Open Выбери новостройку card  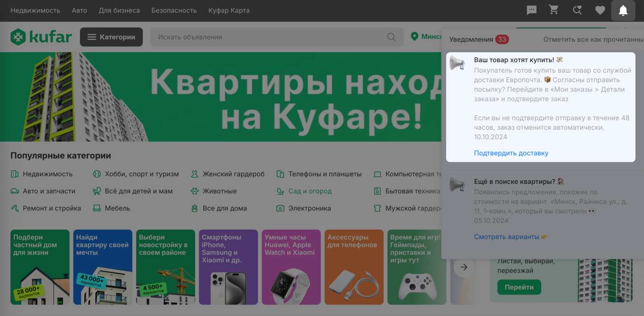pyautogui.click(x=166, y=267)
